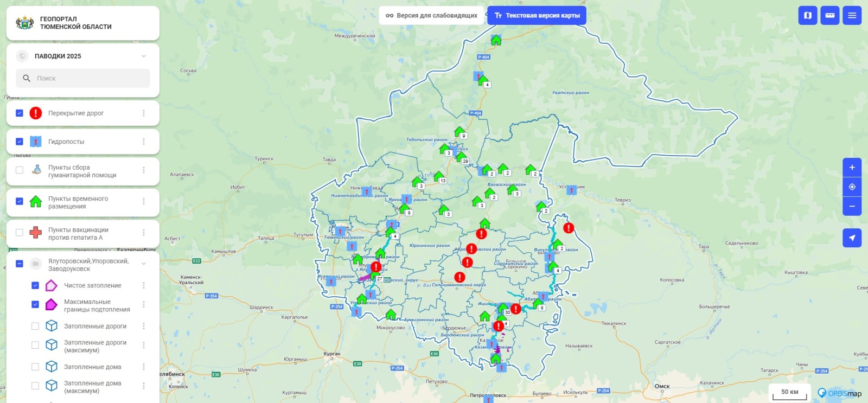This screenshot has height=403, width=868.
Task: Click Версия для слабовидящих button
Action: tap(432, 16)
